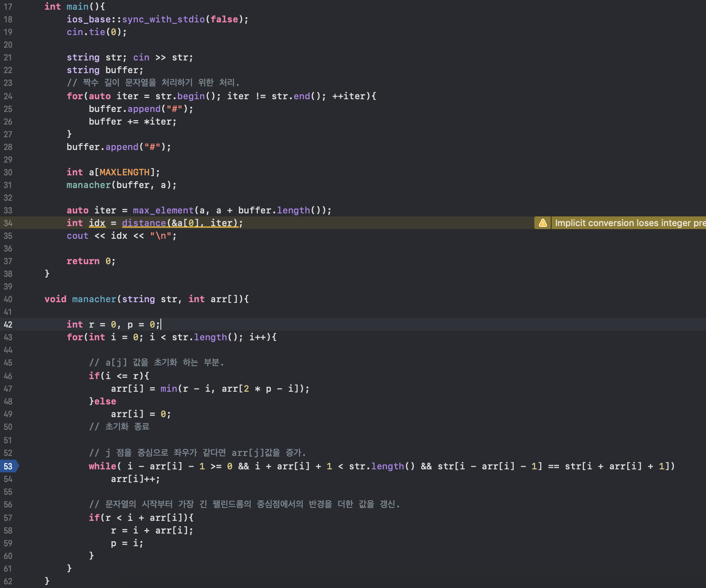Click 'str.length()' in the for loop on line 43

(x=204, y=337)
